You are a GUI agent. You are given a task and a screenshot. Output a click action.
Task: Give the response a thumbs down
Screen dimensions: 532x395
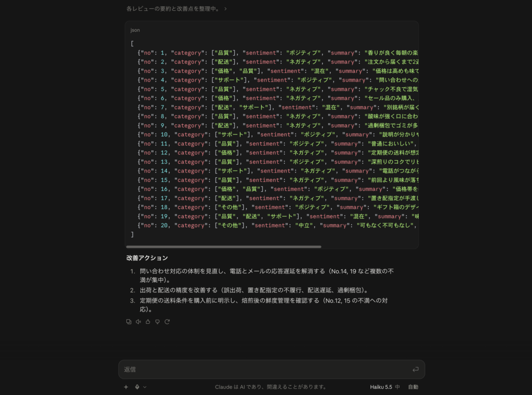pos(157,322)
